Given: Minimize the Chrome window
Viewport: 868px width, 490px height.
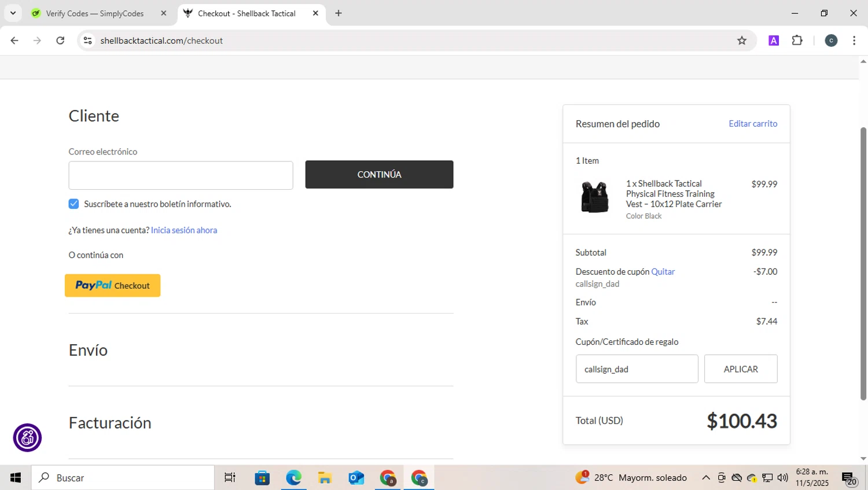Looking at the screenshot, I should click(795, 13).
